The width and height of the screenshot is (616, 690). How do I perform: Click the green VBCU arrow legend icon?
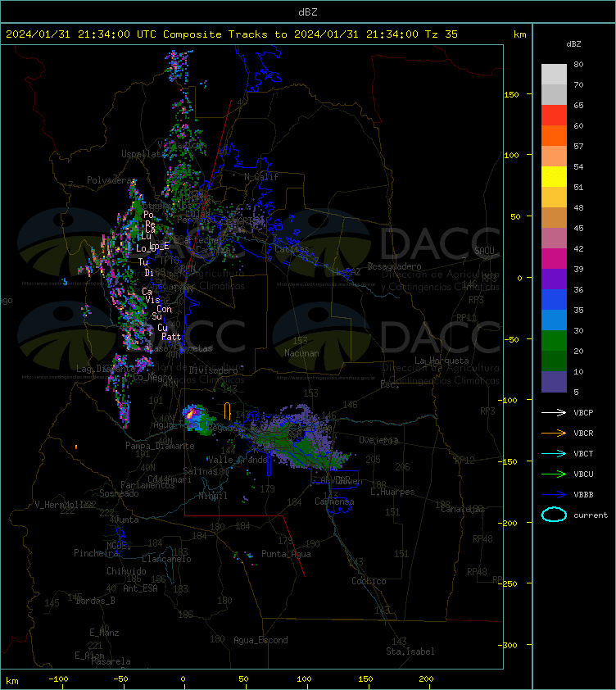[554, 474]
